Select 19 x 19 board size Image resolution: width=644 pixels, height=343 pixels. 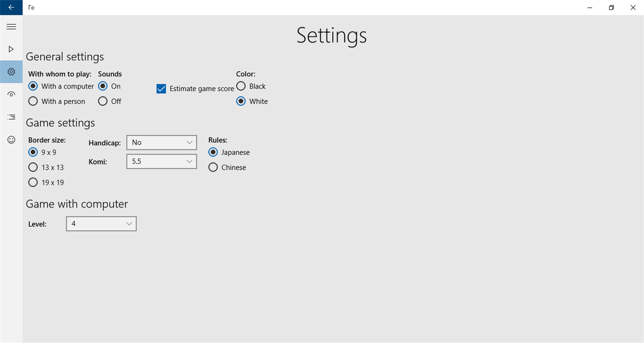33,182
